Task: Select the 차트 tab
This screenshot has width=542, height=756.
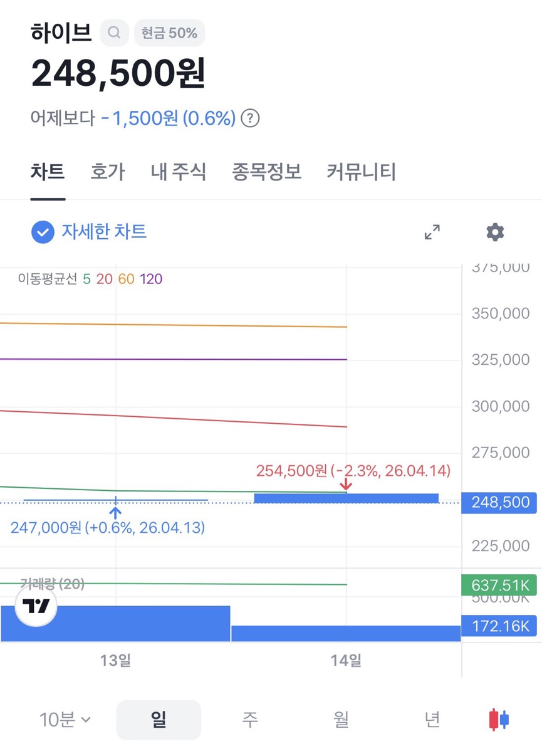Action: [48, 172]
